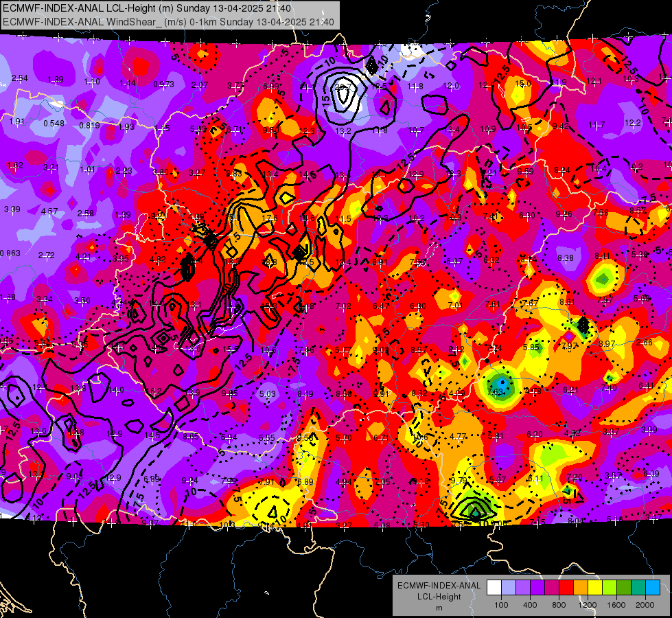Image resolution: width=672 pixels, height=618 pixels.
Task: Click the white swatch in the LCL-Height legend
Action: pyautogui.click(x=494, y=588)
